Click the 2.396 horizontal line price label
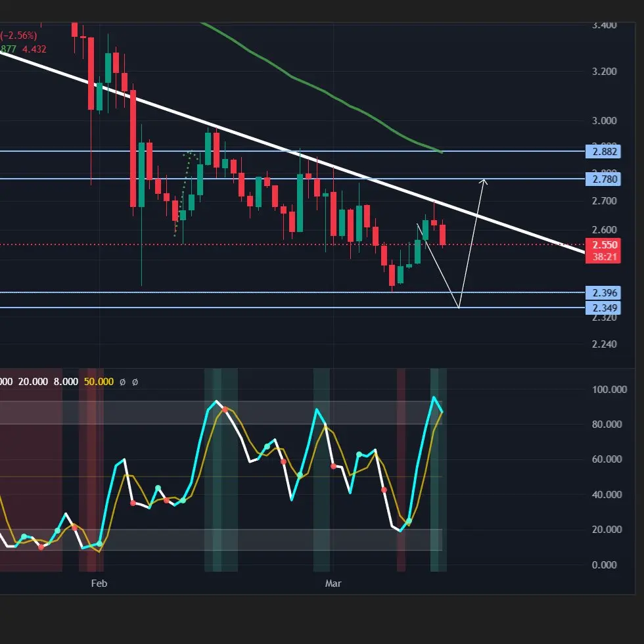 pyautogui.click(x=603, y=293)
